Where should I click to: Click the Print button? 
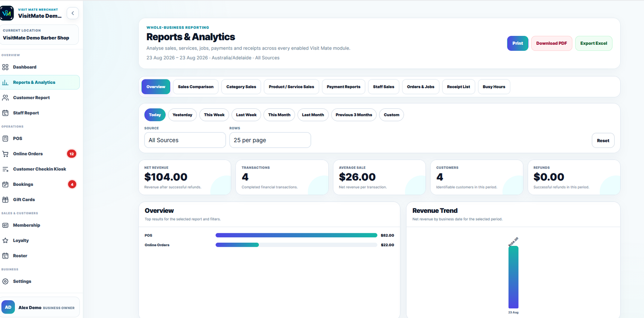[x=518, y=44]
